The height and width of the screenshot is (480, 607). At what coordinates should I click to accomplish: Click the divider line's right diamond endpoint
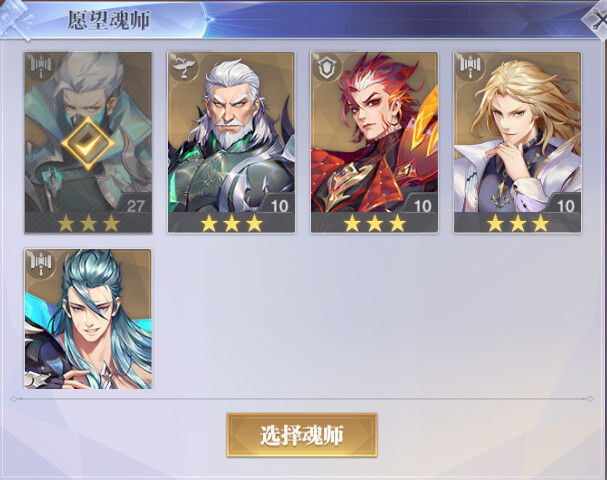(590, 399)
